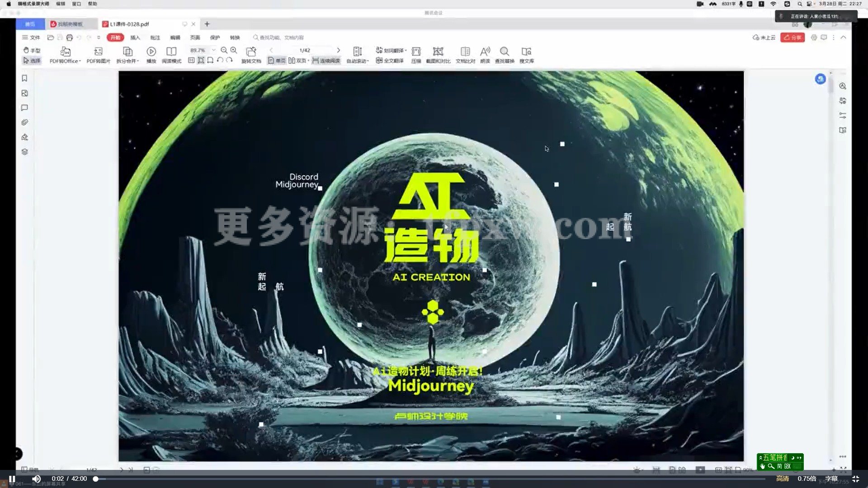868x488 pixels.
Task: Open the 截图和对比 screenshot tool
Action: [x=438, y=56]
